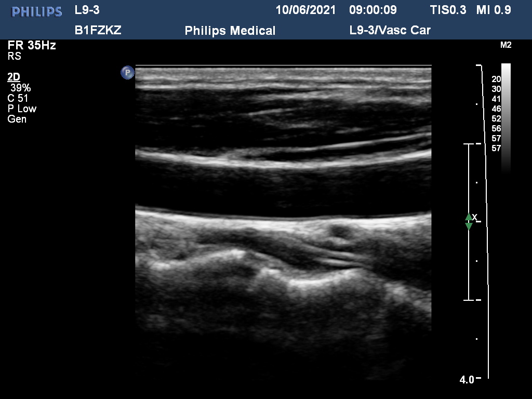The width and height of the screenshot is (532, 399).
Task: Click the 39% gain value
Action: [x=21, y=88]
